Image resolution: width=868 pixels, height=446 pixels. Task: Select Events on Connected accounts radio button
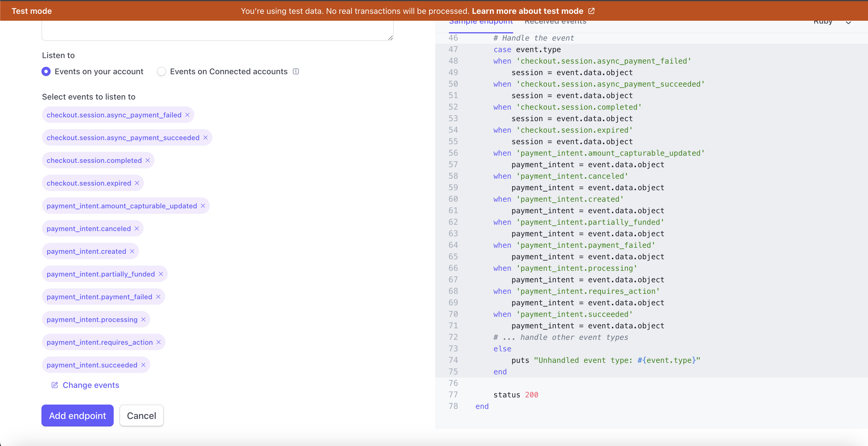(161, 71)
